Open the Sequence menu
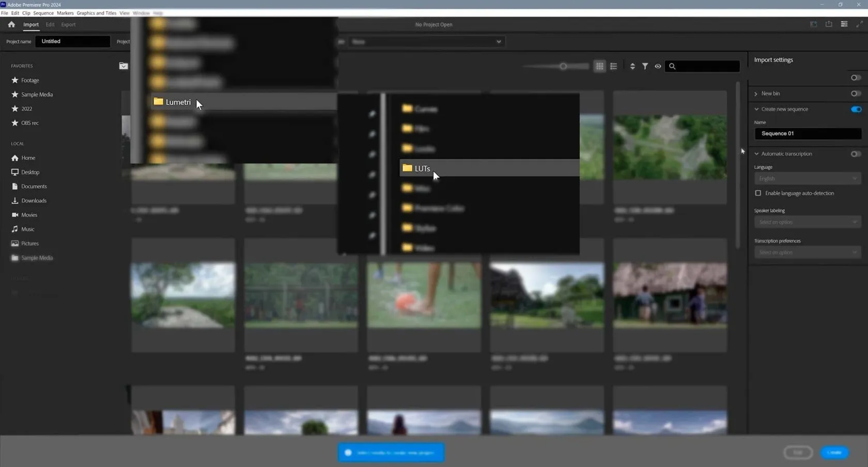868x467 pixels. [43, 13]
